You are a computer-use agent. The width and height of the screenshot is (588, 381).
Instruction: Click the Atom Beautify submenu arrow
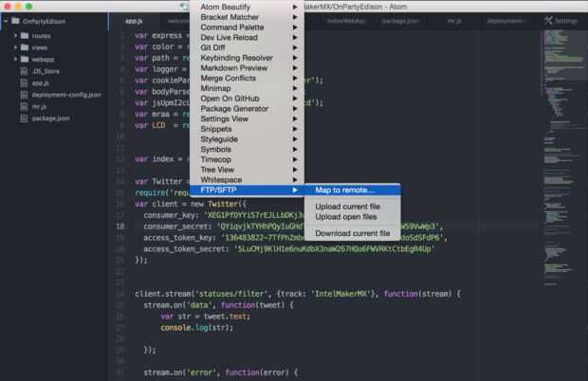(295, 7)
